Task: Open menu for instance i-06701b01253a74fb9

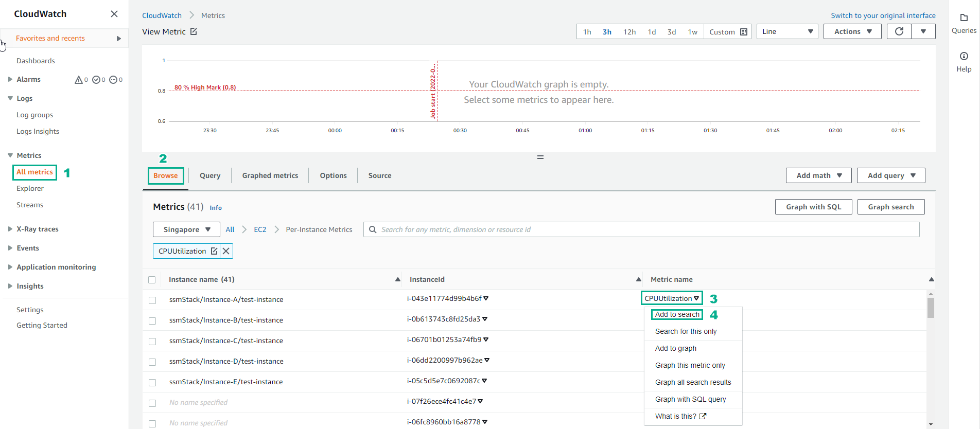Action: pos(486,339)
